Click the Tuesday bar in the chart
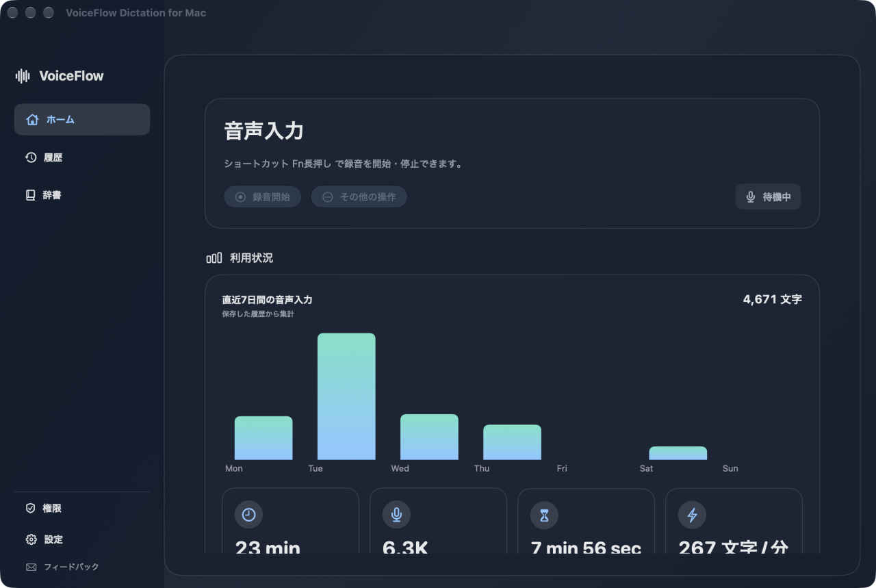876x588 pixels. coord(346,396)
